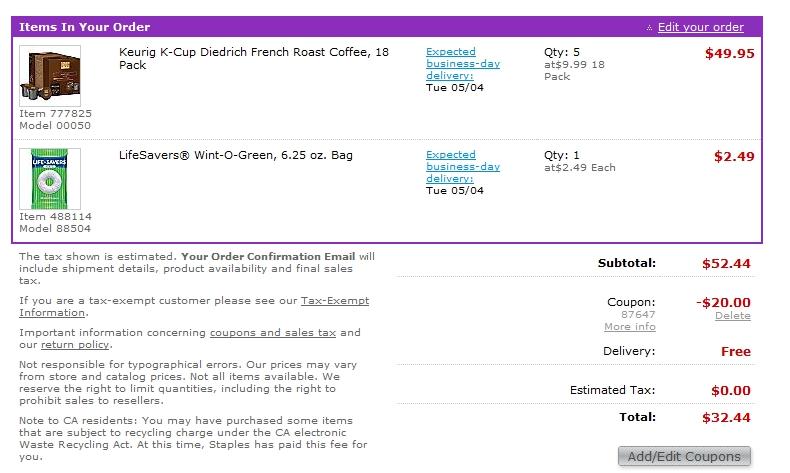View the return policy link
Image resolution: width=790 pixels, height=473 pixels.
(x=75, y=345)
